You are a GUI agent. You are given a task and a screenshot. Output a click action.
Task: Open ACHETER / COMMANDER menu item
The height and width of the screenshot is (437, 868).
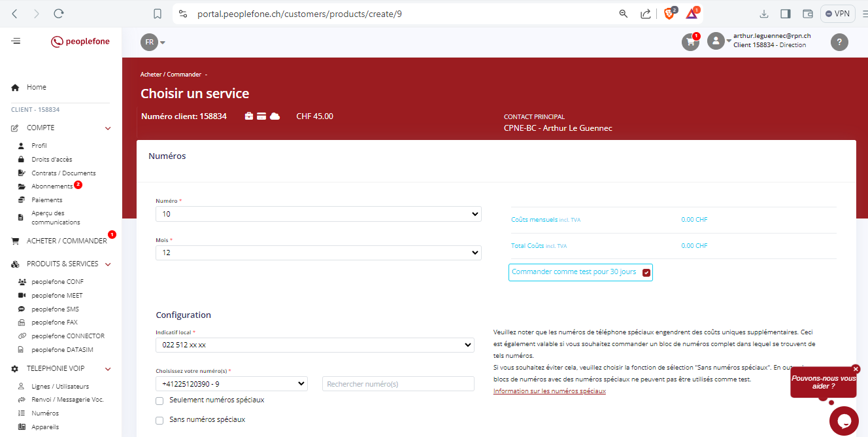67,241
